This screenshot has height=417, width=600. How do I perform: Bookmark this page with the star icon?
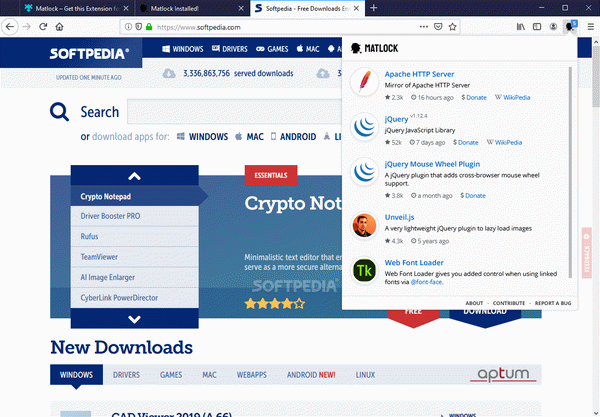tap(453, 27)
